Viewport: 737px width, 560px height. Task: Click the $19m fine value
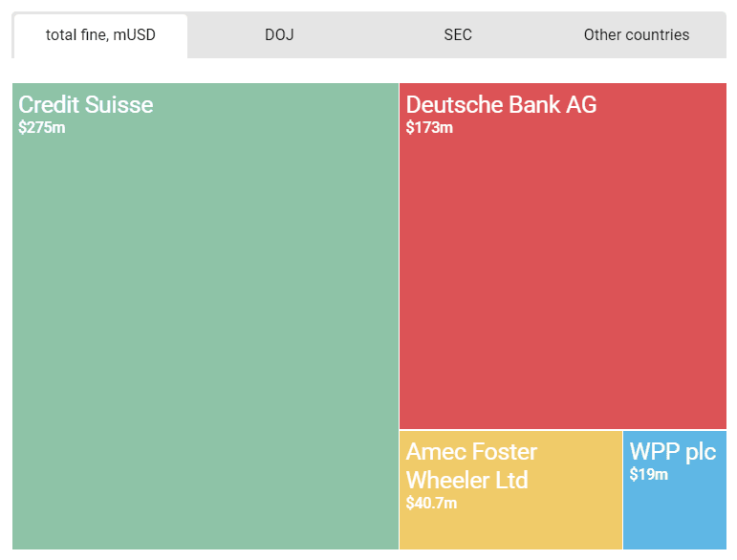point(648,475)
